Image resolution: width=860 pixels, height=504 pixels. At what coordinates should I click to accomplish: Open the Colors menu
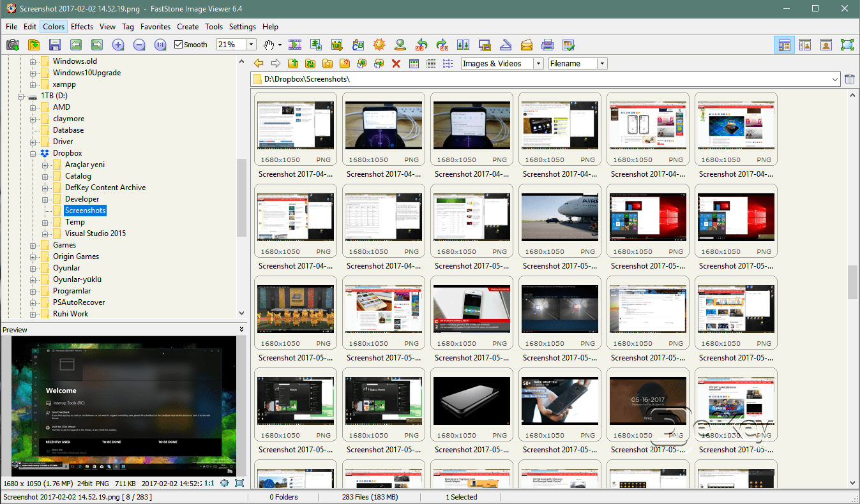pyautogui.click(x=53, y=27)
